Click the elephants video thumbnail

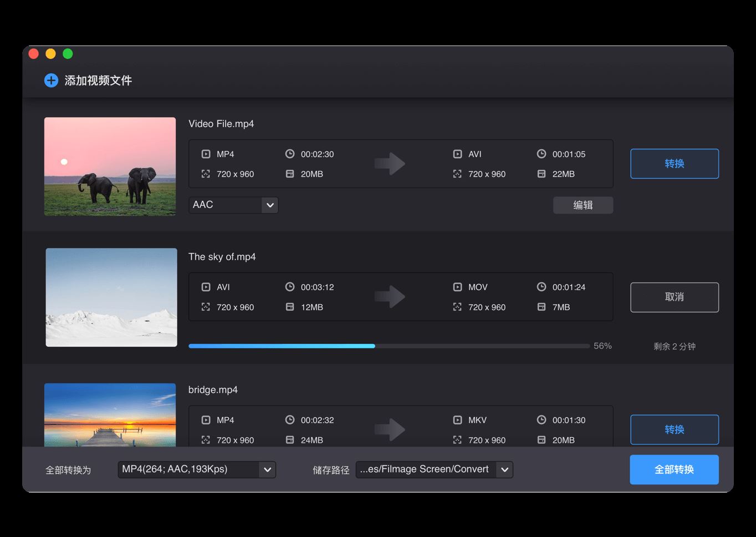tap(110, 166)
